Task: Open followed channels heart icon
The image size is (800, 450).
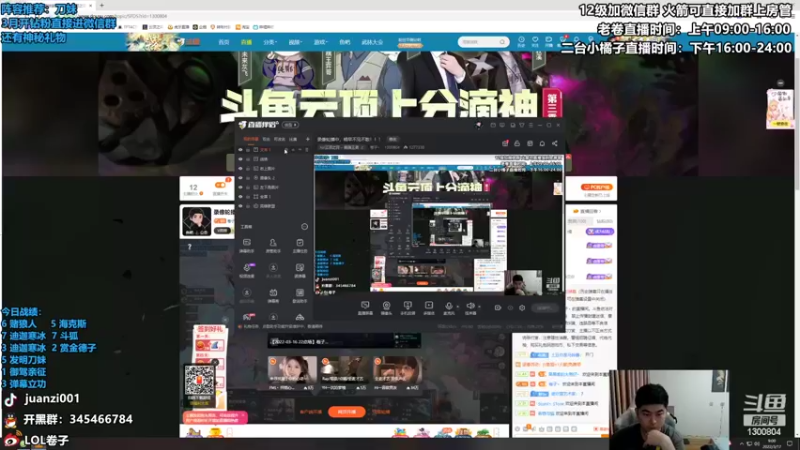Action: tap(535, 41)
